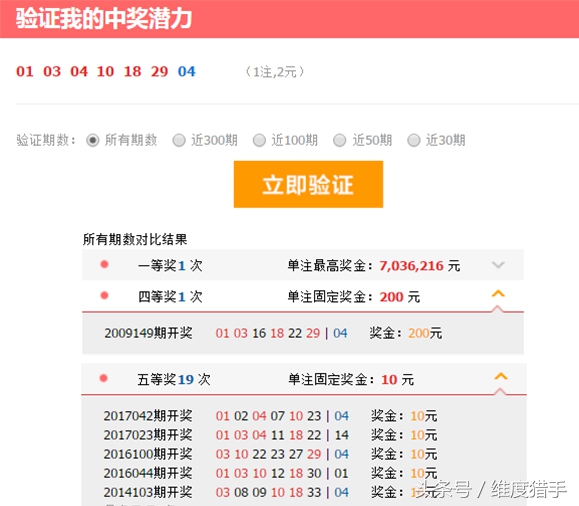Click red number 29 in selected numbers
The image size is (579, 506).
click(x=160, y=71)
